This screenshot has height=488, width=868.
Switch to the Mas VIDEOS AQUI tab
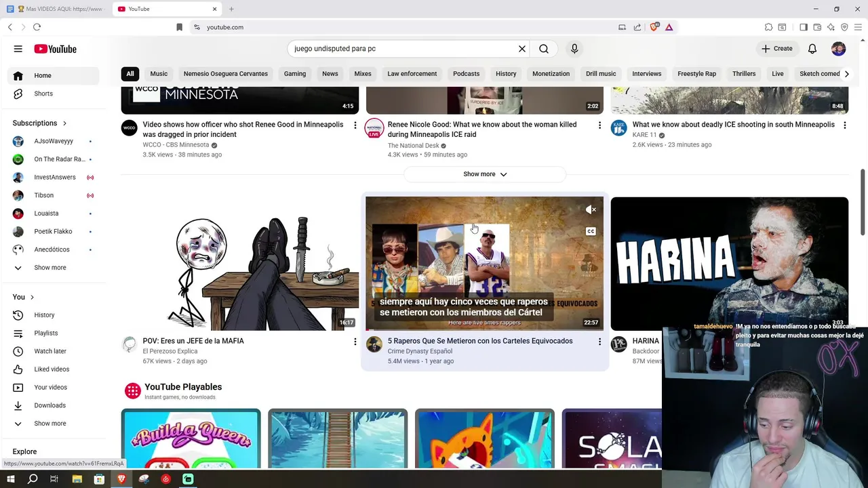(x=56, y=9)
